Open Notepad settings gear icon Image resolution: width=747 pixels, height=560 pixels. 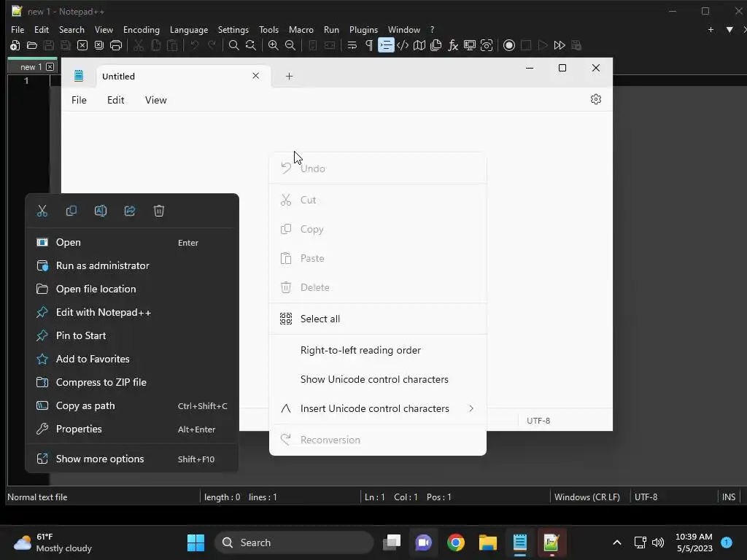coord(596,99)
